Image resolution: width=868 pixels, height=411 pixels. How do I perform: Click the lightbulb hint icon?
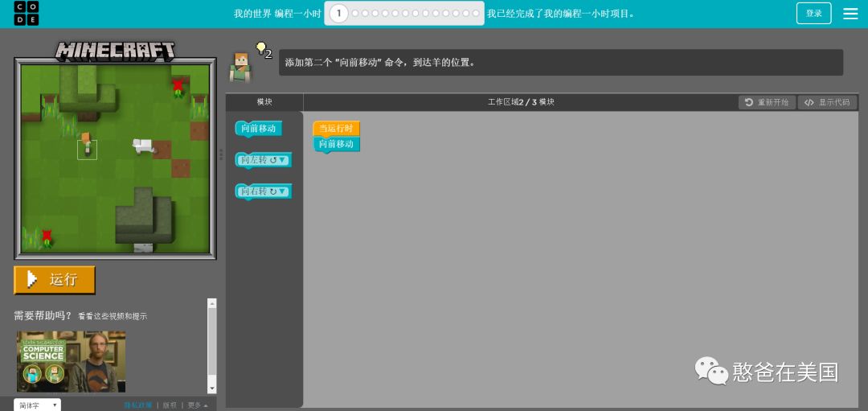click(261, 48)
